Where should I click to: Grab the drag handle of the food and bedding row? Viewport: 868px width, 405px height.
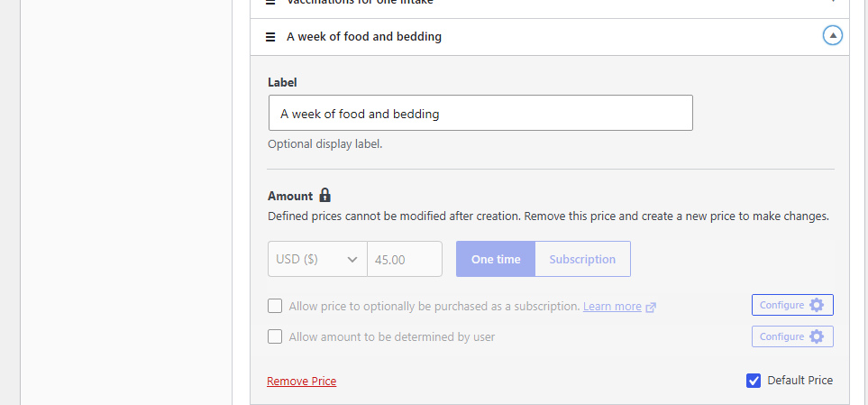(x=270, y=37)
